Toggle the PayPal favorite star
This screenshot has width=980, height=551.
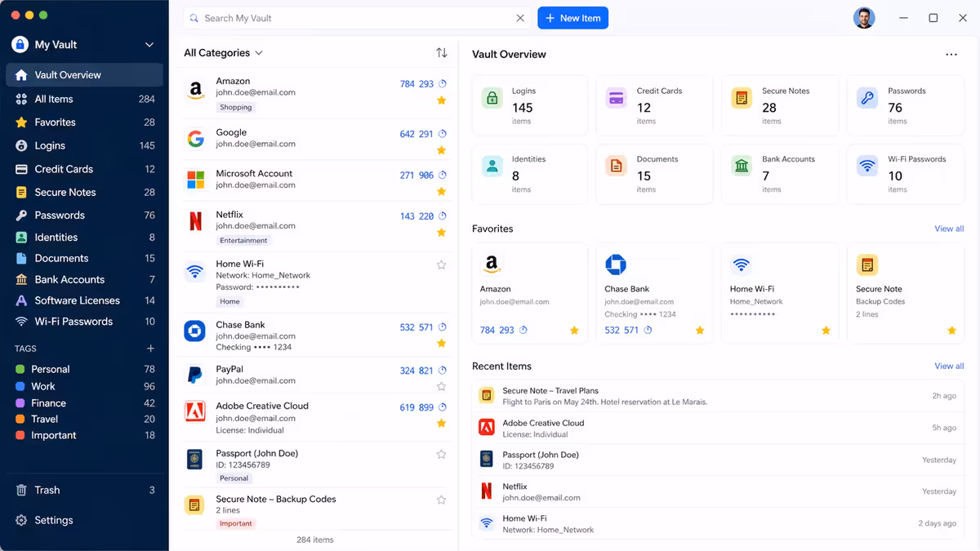coord(442,387)
